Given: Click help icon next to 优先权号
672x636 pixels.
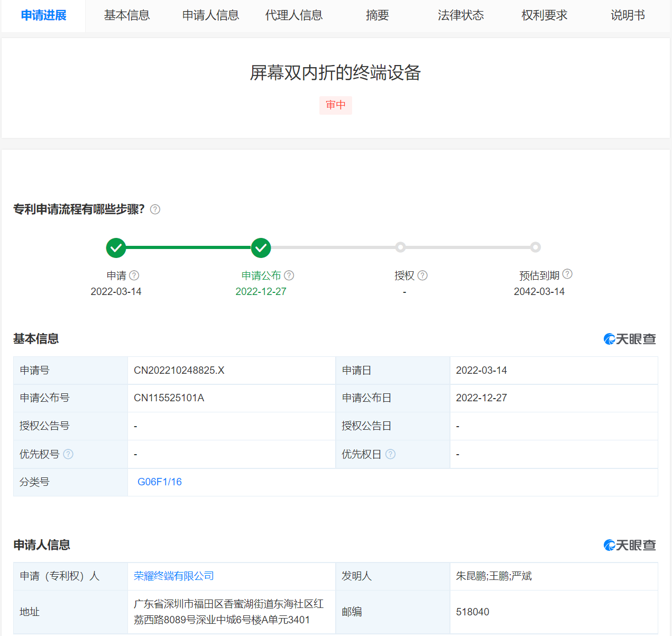Looking at the screenshot, I should click(68, 454).
